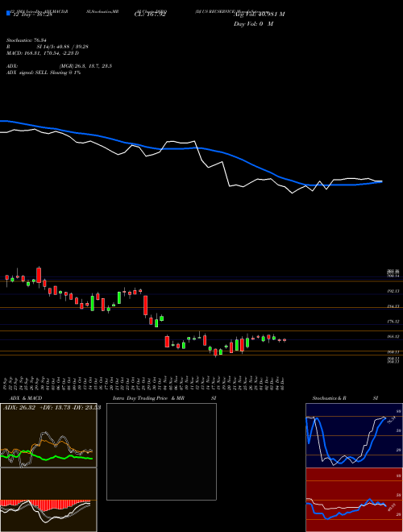Click the ADX indicator line chart panel

[48, 435]
